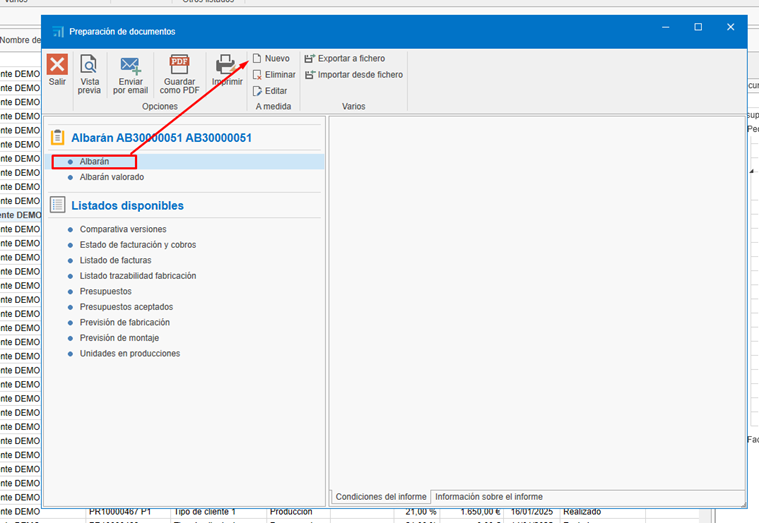This screenshot has width=759, height=523.
Task: Select Listado de facturas
Action: (115, 260)
